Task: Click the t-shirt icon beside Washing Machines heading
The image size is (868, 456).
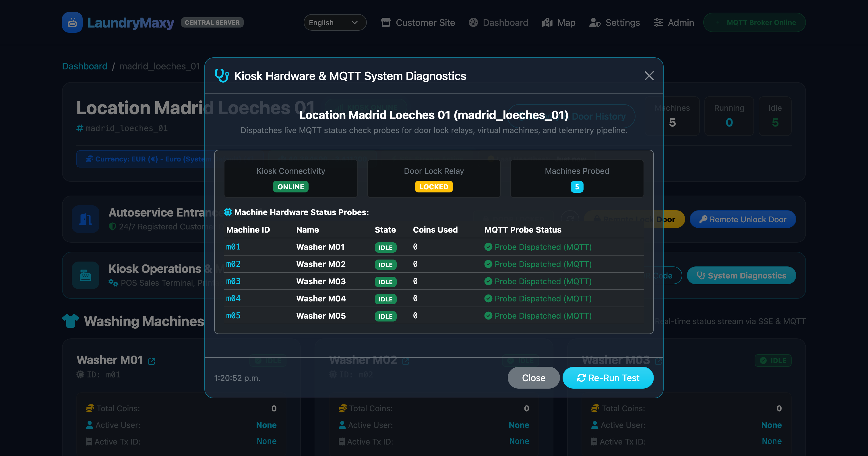Action: point(70,321)
